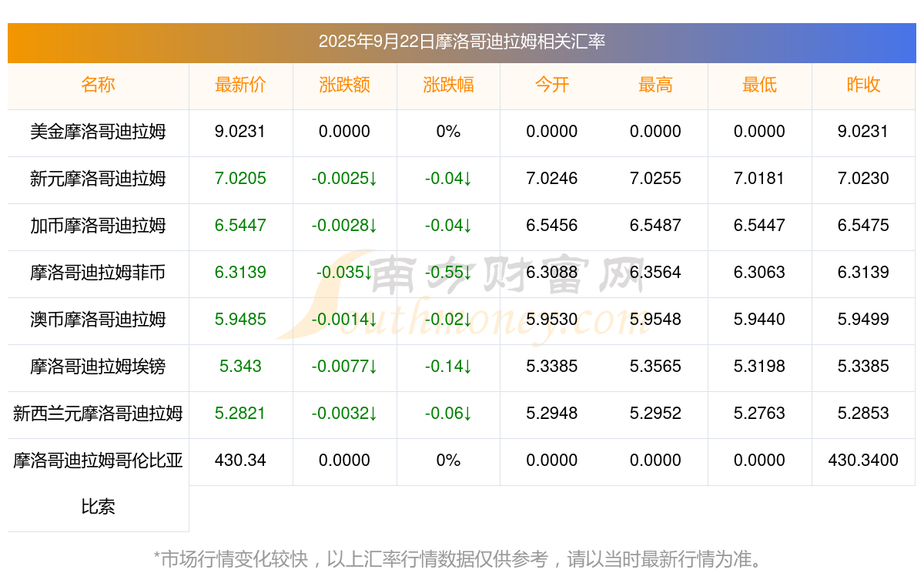Click previous close 5.9499
The image size is (924, 583).
[863, 320]
